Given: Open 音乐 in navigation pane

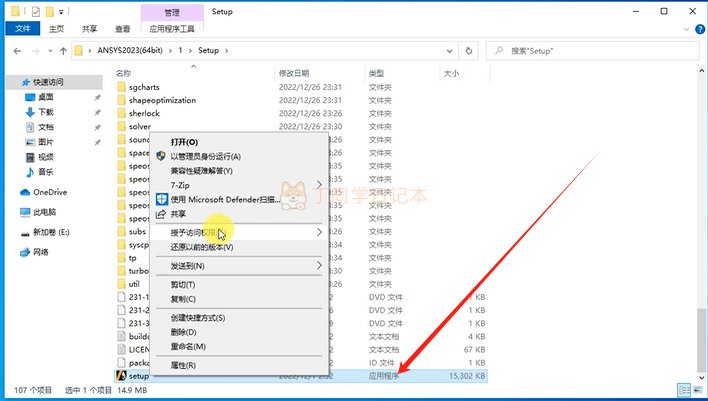Looking at the screenshot, I should [x=46, y=172].
